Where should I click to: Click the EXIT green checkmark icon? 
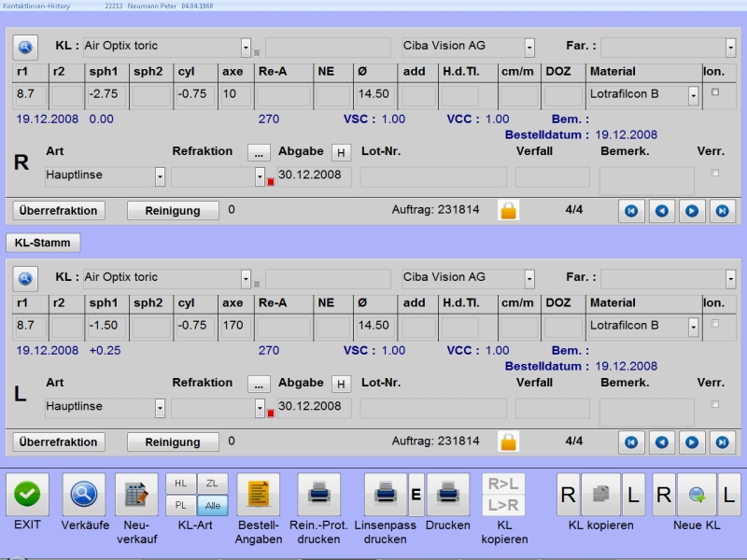tap(27, 495)
